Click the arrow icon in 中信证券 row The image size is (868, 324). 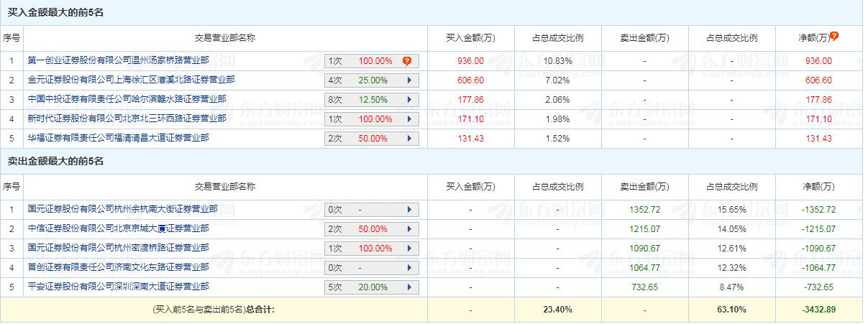408,229
